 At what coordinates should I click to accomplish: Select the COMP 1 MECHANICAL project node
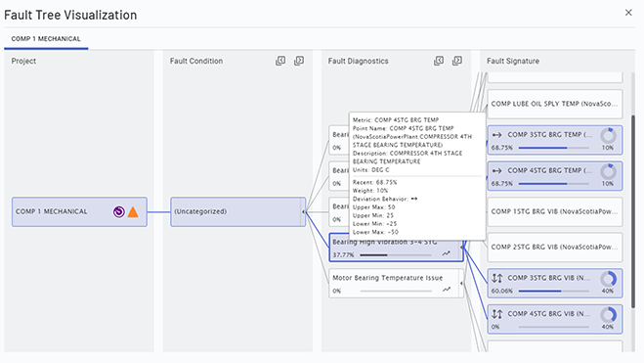point(79,211)
